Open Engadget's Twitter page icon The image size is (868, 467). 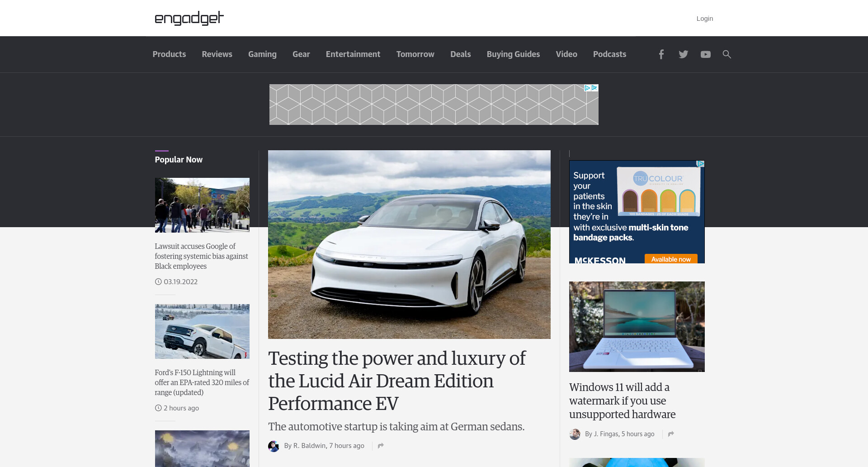683,54
